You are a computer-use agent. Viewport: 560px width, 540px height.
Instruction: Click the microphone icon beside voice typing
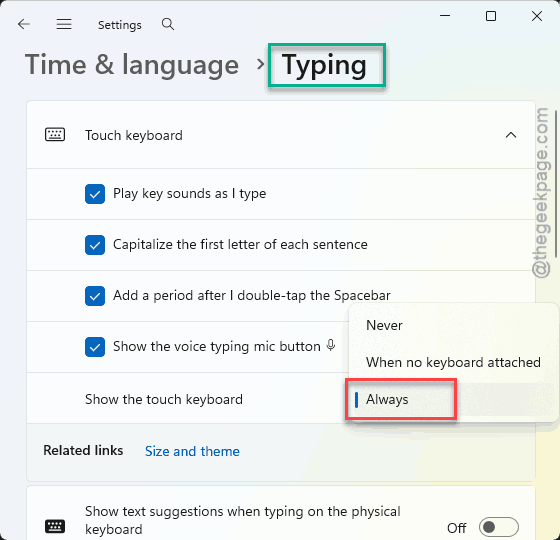[331, 345]
